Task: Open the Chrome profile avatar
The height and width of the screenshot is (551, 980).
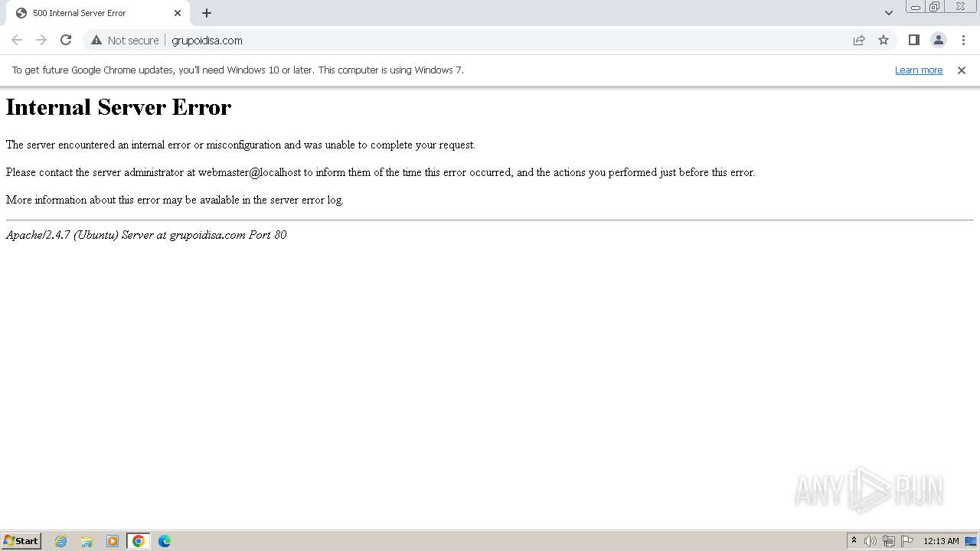Action: click(938, 41)
